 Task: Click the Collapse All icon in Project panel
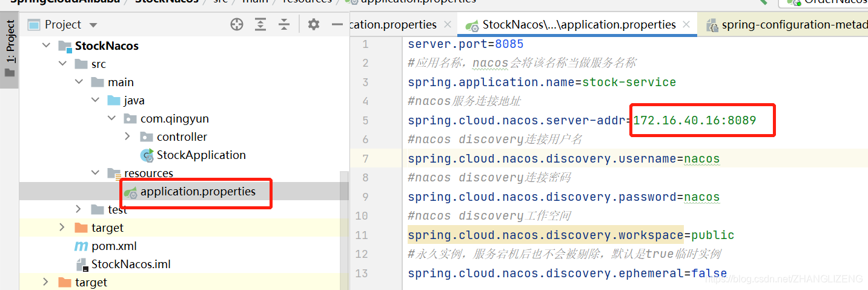(284, 24)
